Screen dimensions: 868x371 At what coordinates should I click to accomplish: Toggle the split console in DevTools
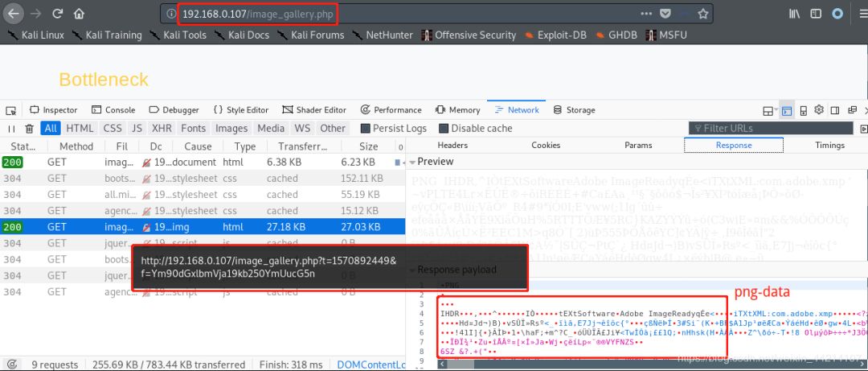787,109
